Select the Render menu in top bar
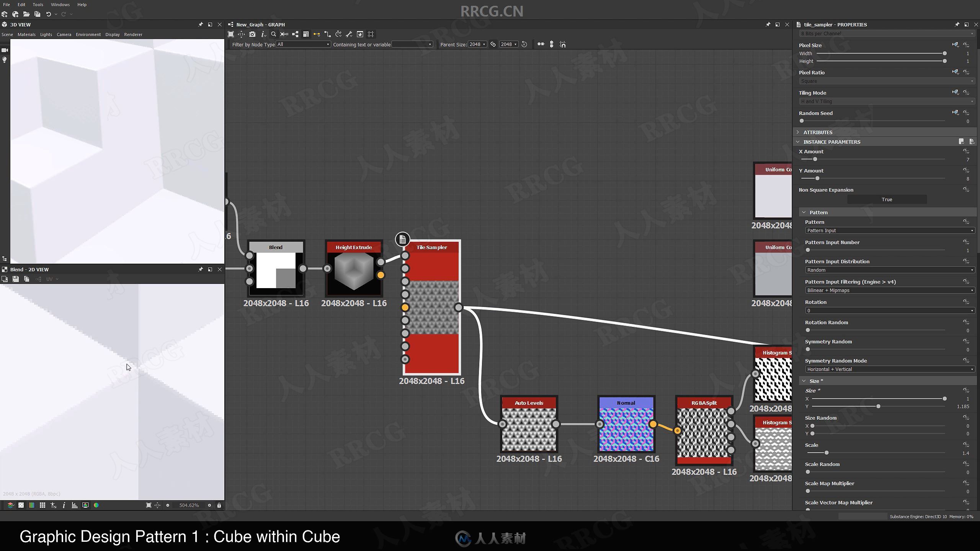This screenshot has width=980, height=551. click(132, 34)
